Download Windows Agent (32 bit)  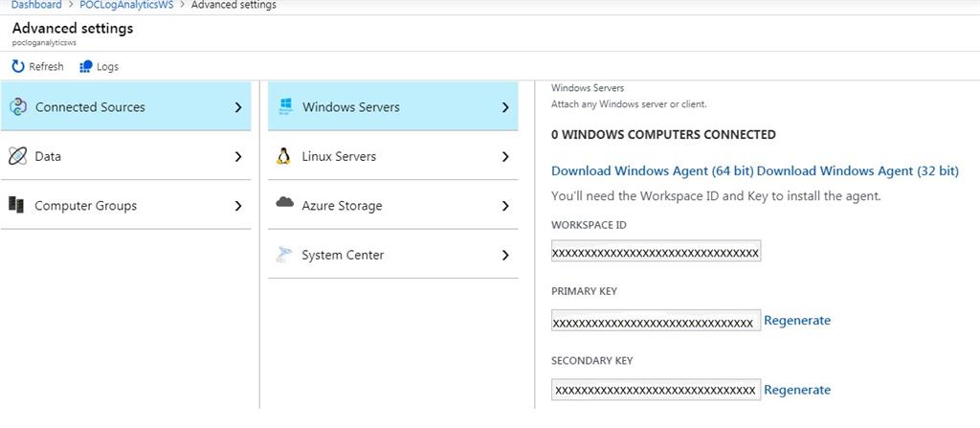tap(857, 170)
